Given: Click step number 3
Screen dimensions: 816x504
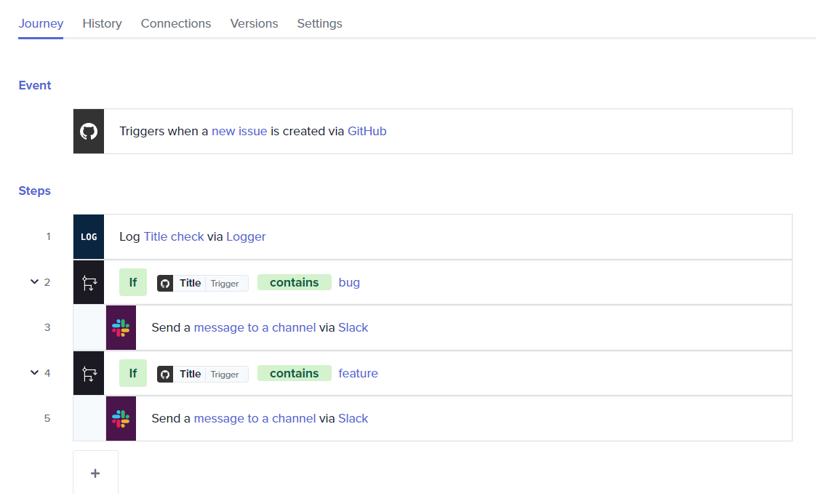Looking at the screenshot, I should (x=47, y=327).
